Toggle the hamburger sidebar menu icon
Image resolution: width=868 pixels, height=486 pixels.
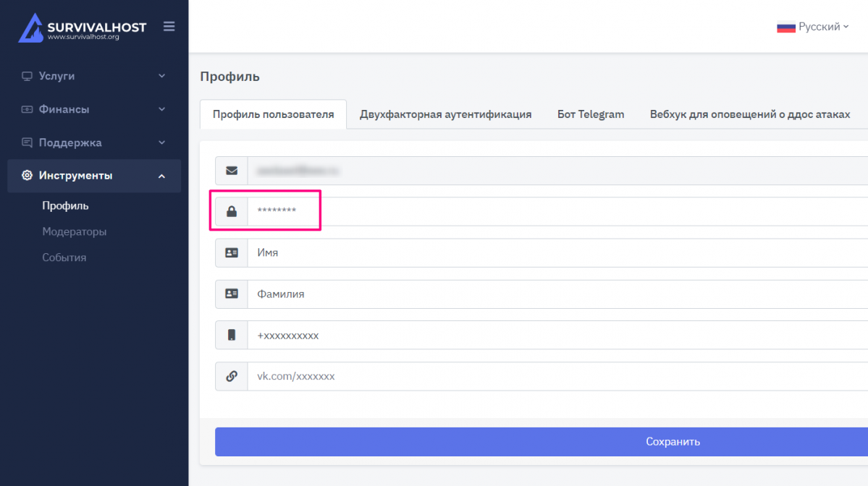[169, 27]
